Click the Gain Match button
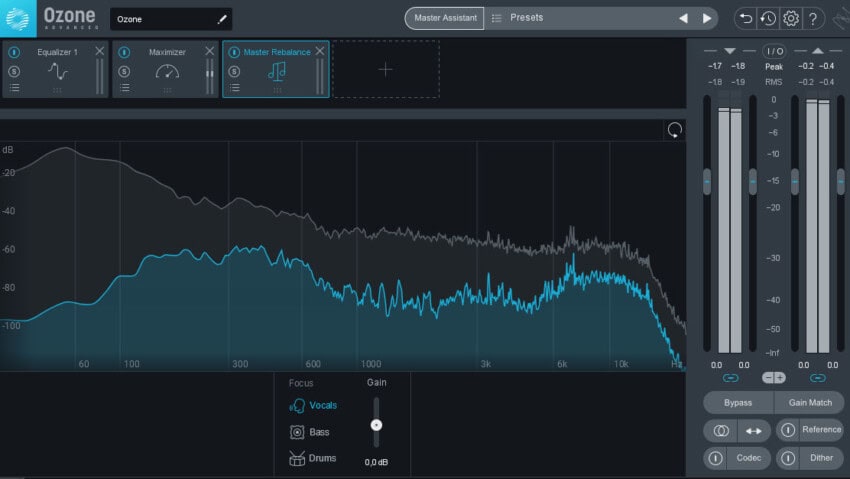The height and width of the screenshot is (479, 850). click(x=810, y=403)
